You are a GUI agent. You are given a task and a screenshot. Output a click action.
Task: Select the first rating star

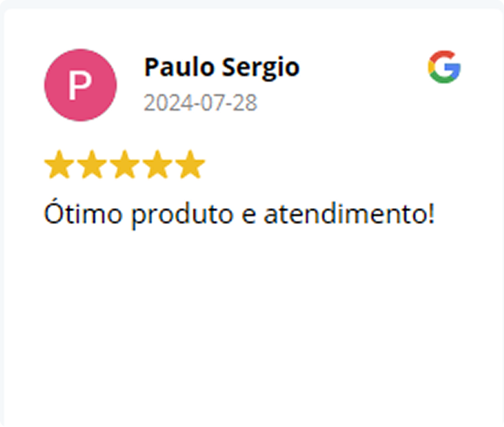[x=59, y=164]
